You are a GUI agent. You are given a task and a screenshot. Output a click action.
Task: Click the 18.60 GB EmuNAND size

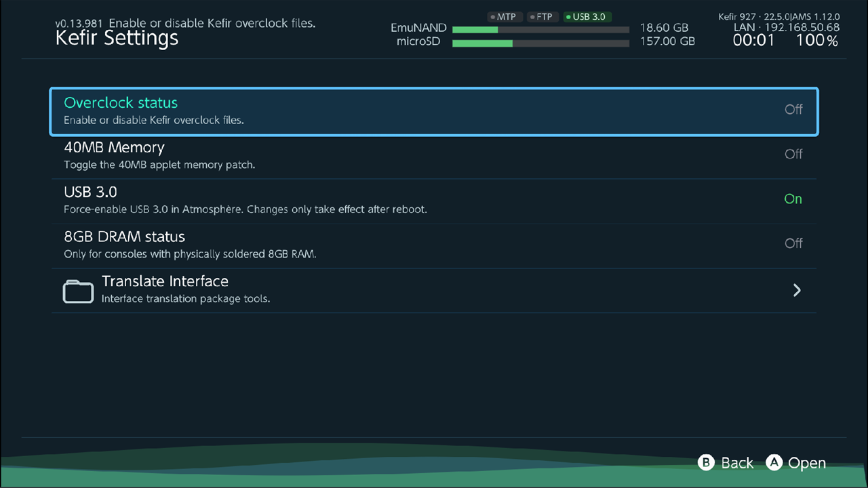tap(664, 28)
